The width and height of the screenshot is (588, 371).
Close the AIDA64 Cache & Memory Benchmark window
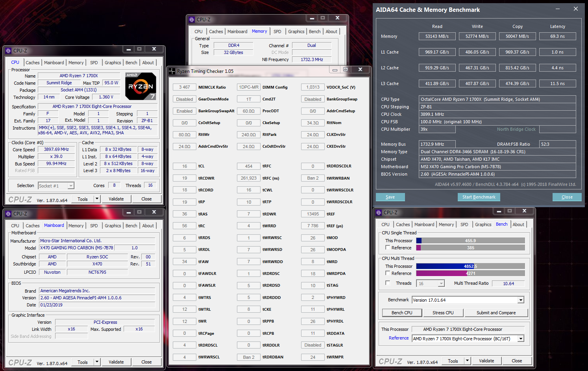576,9
